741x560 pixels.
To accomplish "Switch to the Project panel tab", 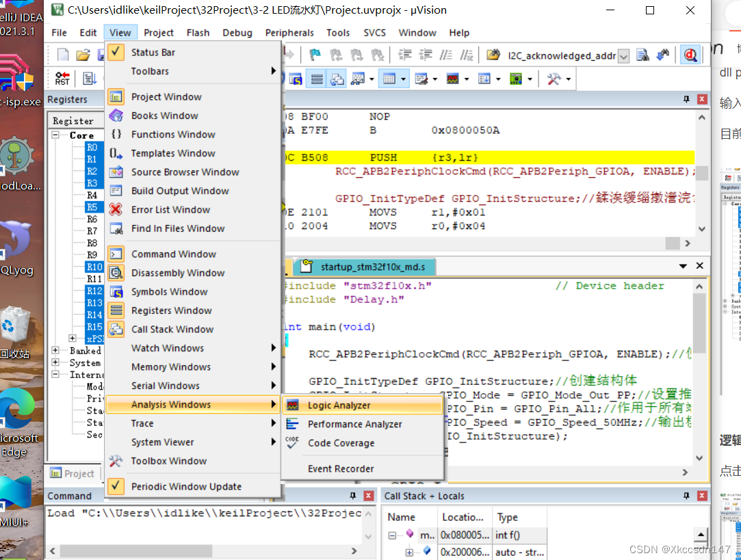I will pyautogui.click(x=73, y=474).
